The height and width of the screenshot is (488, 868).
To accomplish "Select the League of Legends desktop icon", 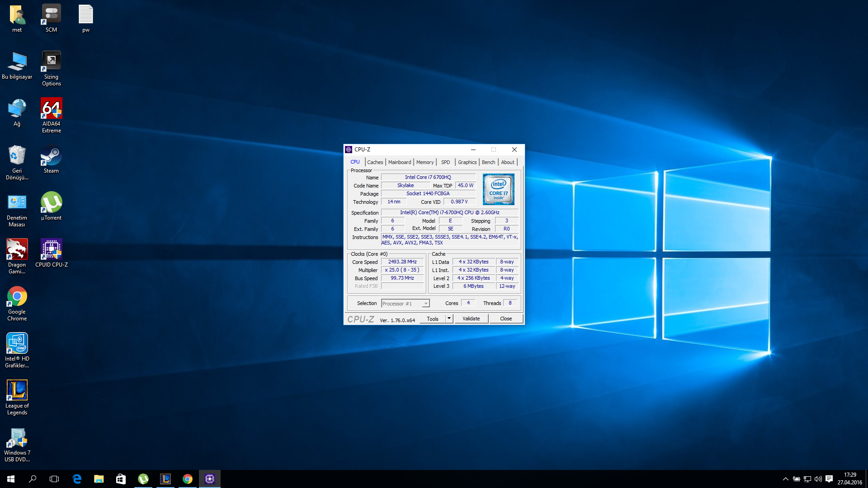I will (x=17, y=397).
